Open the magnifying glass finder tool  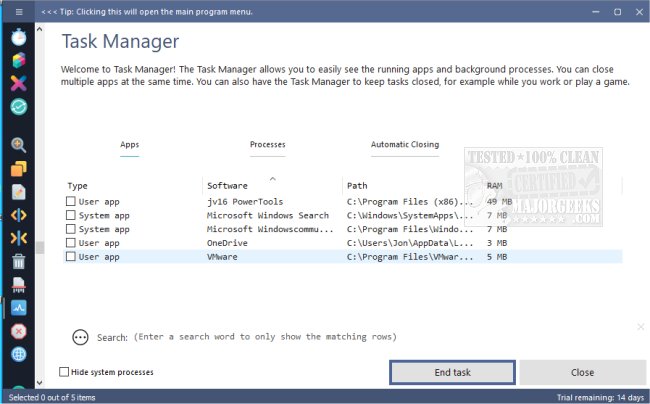pos(19,144)
